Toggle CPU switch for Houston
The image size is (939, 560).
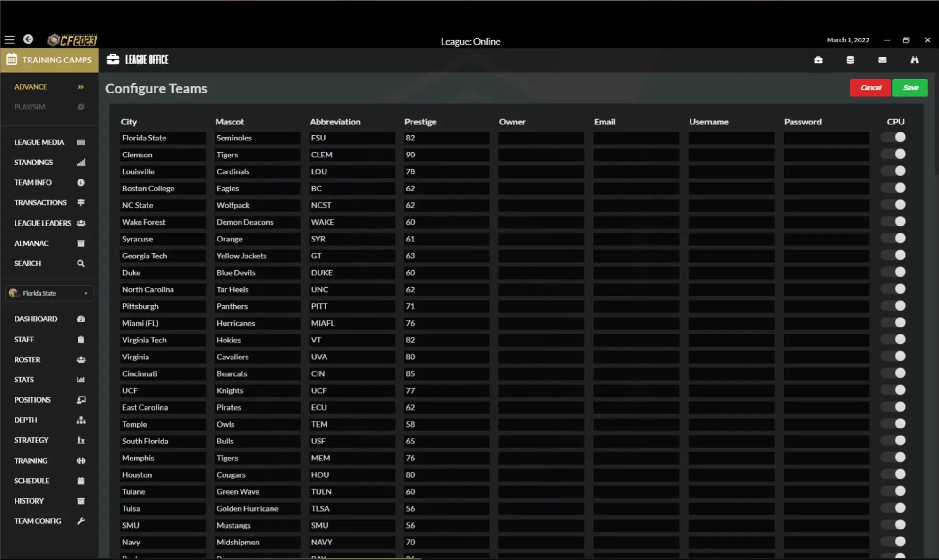[893, 474]
